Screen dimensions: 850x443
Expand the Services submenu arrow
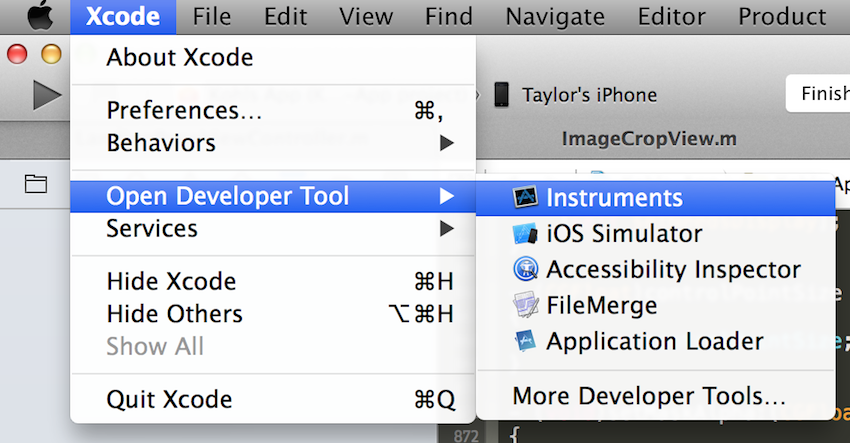[447, 228]
